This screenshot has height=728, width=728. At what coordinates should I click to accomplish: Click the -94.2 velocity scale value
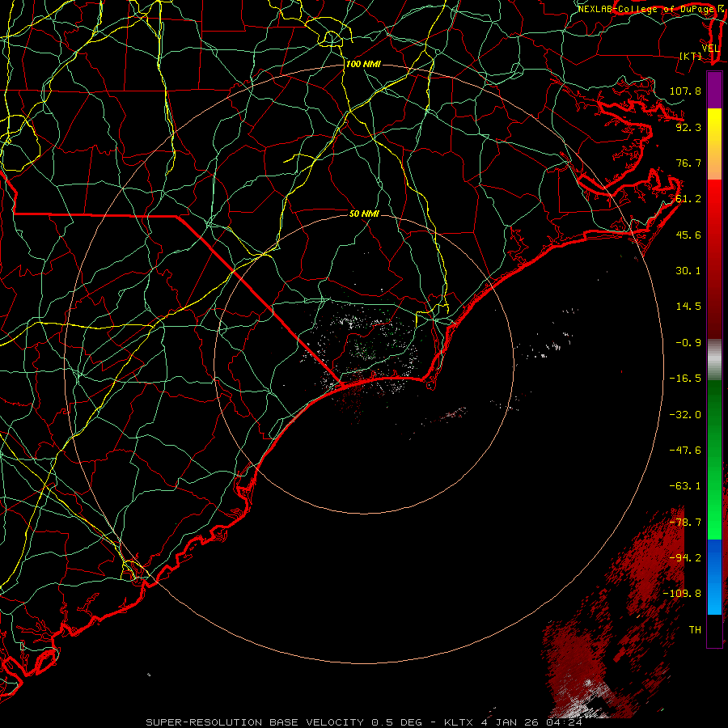click(685, 558)
